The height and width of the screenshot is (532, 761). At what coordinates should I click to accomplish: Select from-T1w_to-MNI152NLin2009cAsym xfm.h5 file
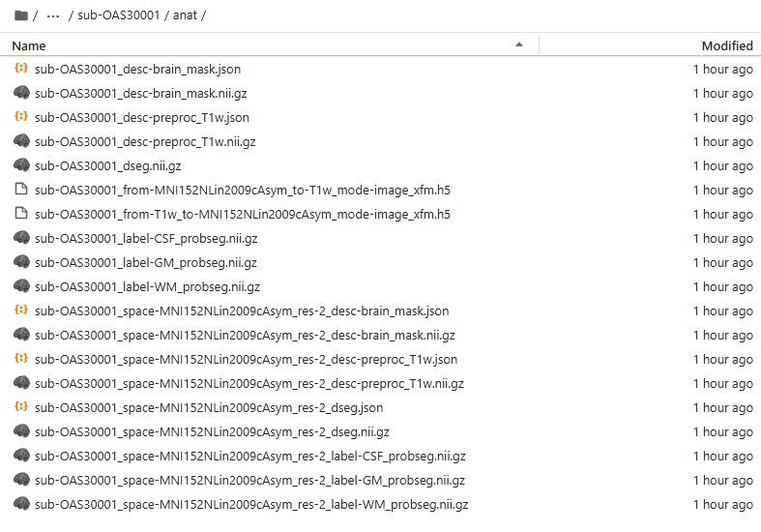(x=242, y=215)
